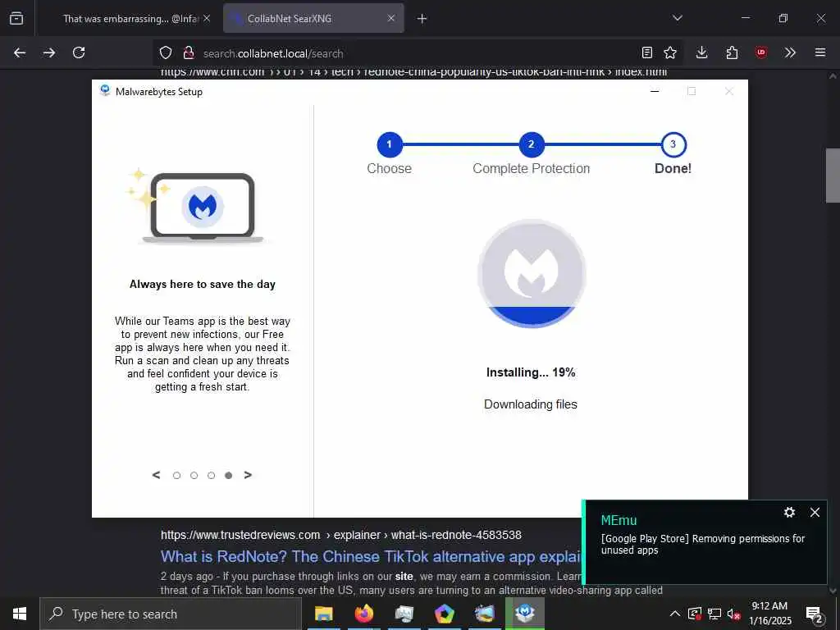840x630 pixels.
Task: Open Firefox from the taskbar
Action: tap(363, 614)
